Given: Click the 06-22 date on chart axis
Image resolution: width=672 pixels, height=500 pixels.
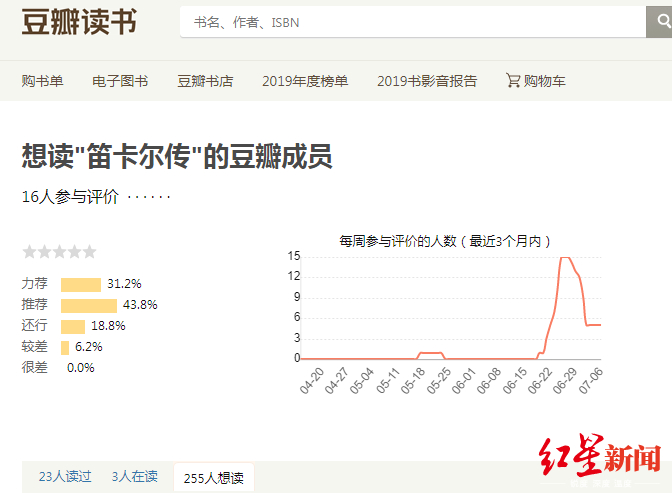Looking at the screenshot, I should [540, 380].
